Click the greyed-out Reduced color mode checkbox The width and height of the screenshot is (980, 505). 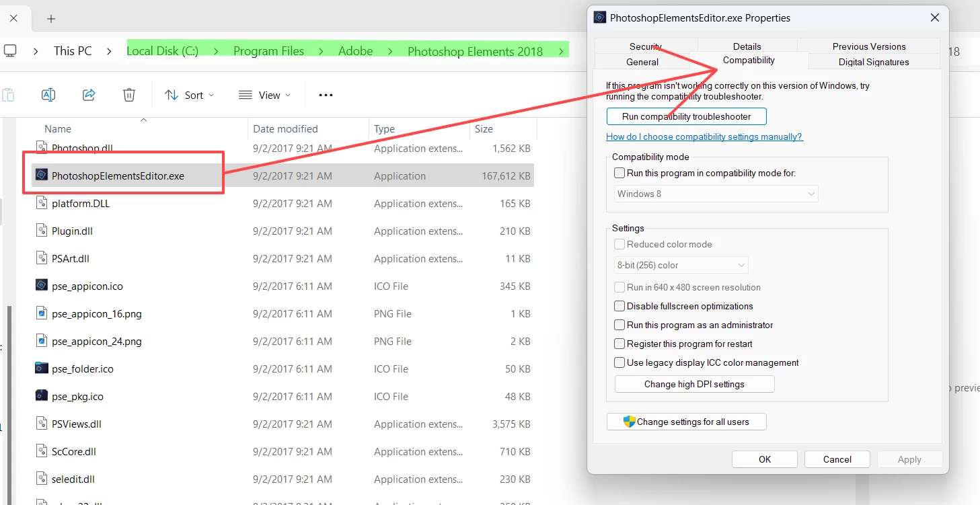coord(619,244)
